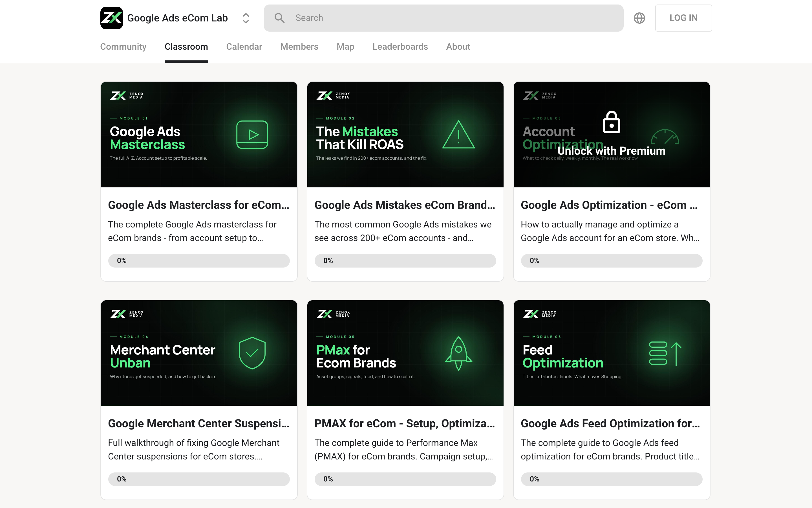Viewport: 812px width, 508px height.
Task: Click the Feed Optimization course 0% progress bar
Action: [611, 479]
